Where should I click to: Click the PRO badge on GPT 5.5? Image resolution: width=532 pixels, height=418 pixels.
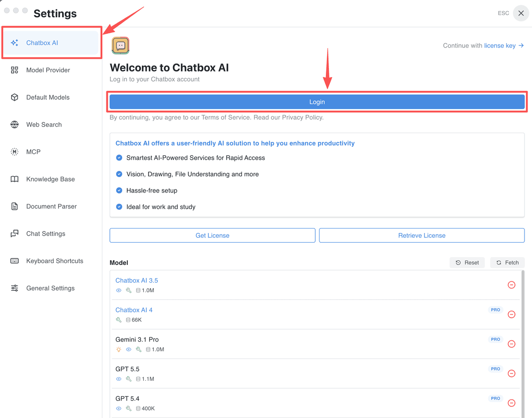click(496, 369)
